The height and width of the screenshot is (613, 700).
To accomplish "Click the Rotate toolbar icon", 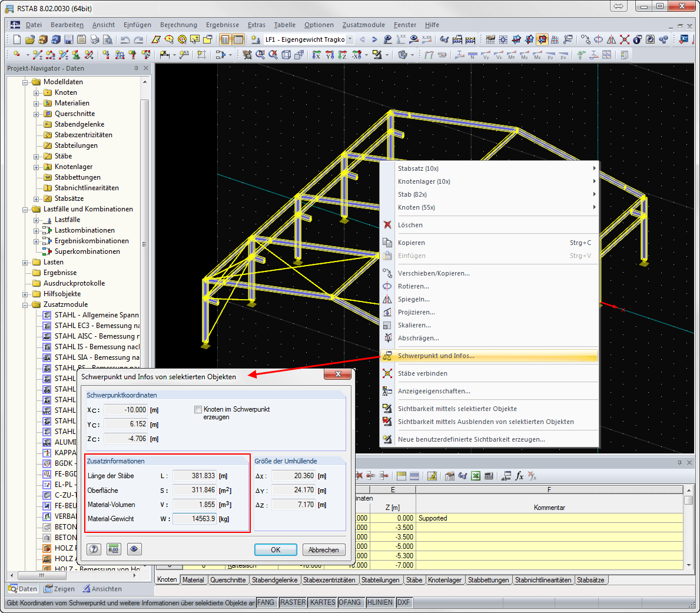I will [598, 39].
